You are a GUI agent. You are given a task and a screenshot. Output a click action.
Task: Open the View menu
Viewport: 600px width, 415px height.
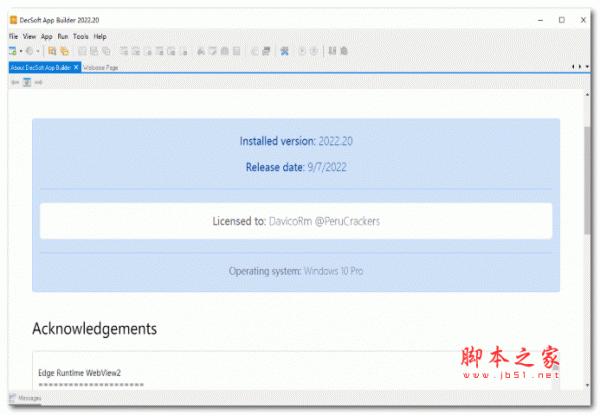(x=29, y=36)
